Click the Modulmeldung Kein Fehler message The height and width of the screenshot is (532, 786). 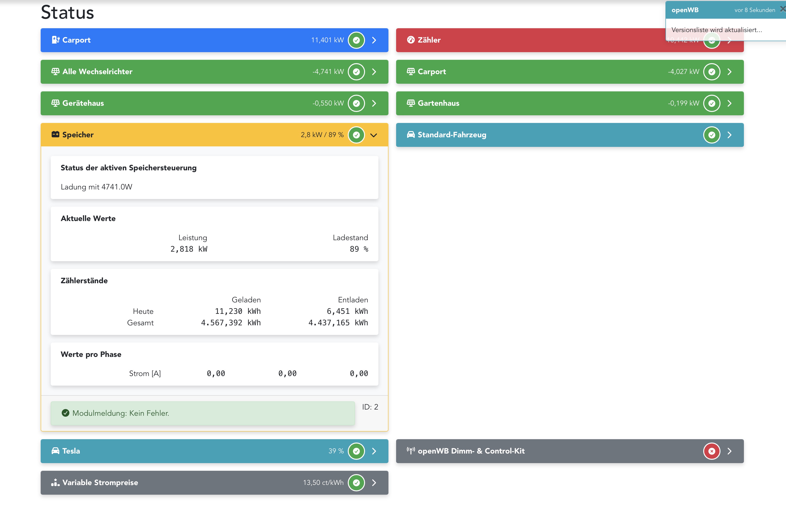click(x=121, y=413)
